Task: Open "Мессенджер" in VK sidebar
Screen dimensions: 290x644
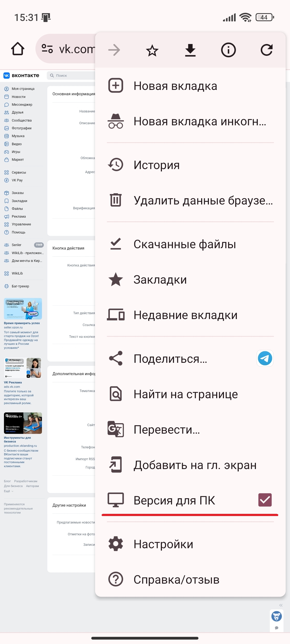Action: 22,105
